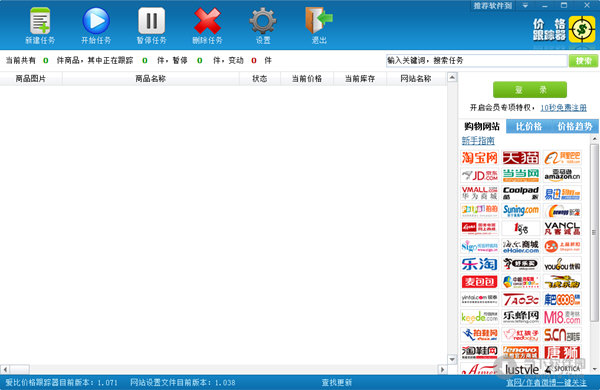Focus the keyword search task input field
Image resolution: width=600 pixels, height=390 pixels.
click(476, 60)
